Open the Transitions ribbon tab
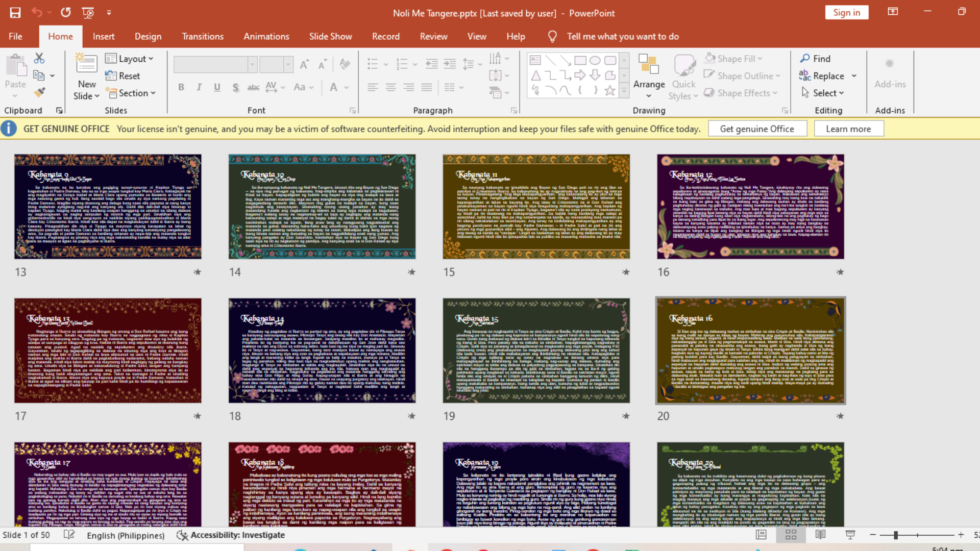 pyautogui.click(x=203, y=36)
